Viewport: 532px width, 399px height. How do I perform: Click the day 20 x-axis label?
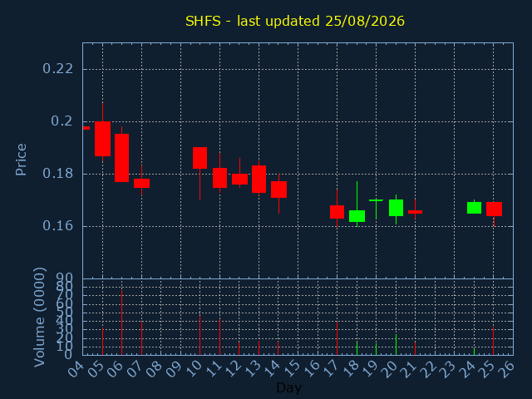coord(389,369)
